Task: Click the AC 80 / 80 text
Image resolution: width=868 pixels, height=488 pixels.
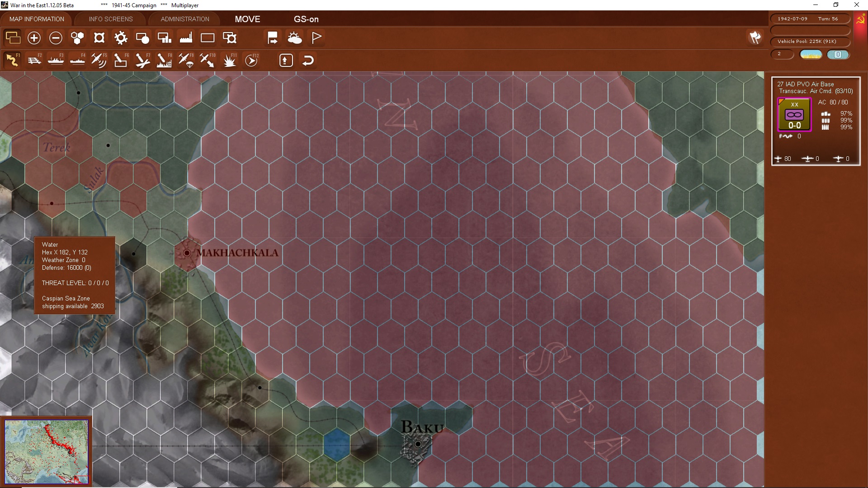Action: [833, 103]
